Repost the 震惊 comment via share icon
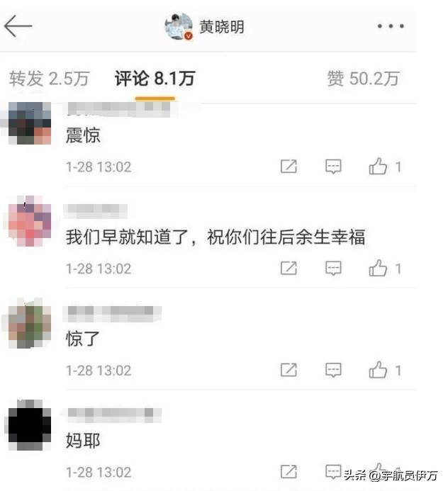The image size is (448, 491). click(289, 167)
